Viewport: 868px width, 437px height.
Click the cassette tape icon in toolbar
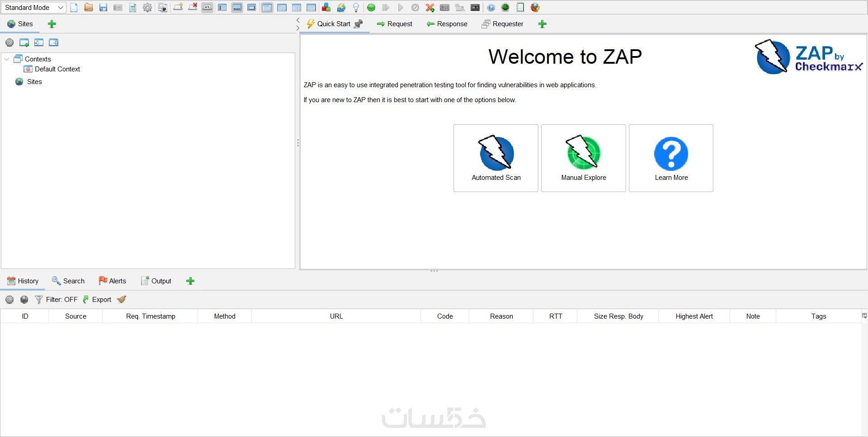click(475, 8)
